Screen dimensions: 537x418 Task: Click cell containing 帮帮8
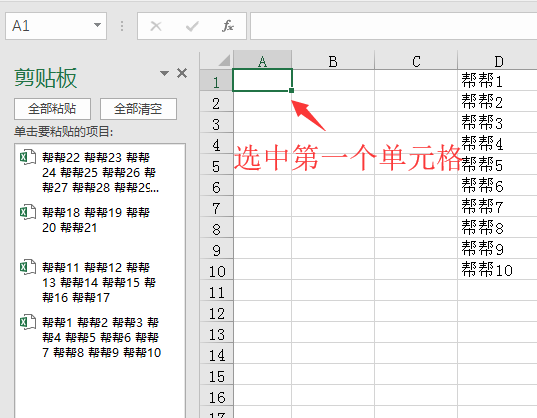pyautogui.click(x=498, y=228)
